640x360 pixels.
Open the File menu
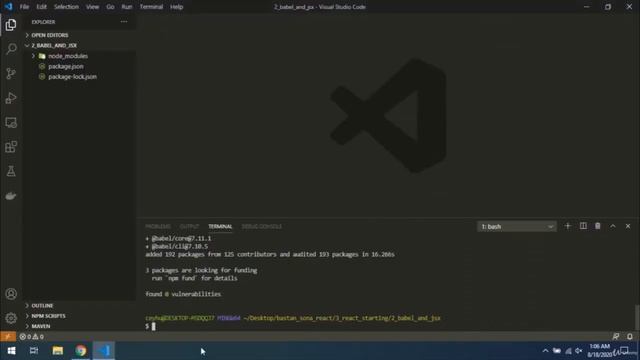24,7
